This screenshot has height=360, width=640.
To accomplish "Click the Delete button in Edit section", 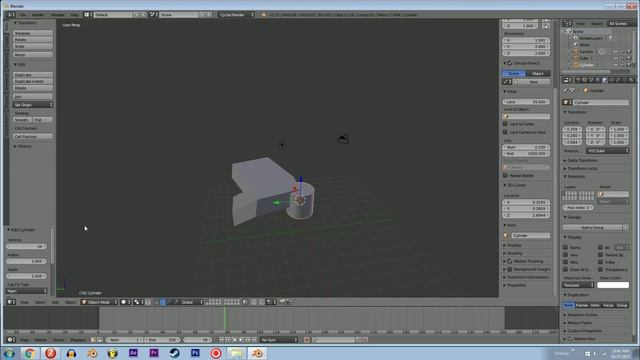I will pos(33,88).
